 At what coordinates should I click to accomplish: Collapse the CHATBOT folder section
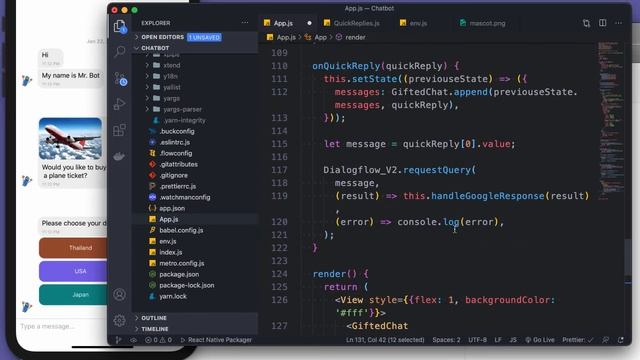[x=155, y=48]
